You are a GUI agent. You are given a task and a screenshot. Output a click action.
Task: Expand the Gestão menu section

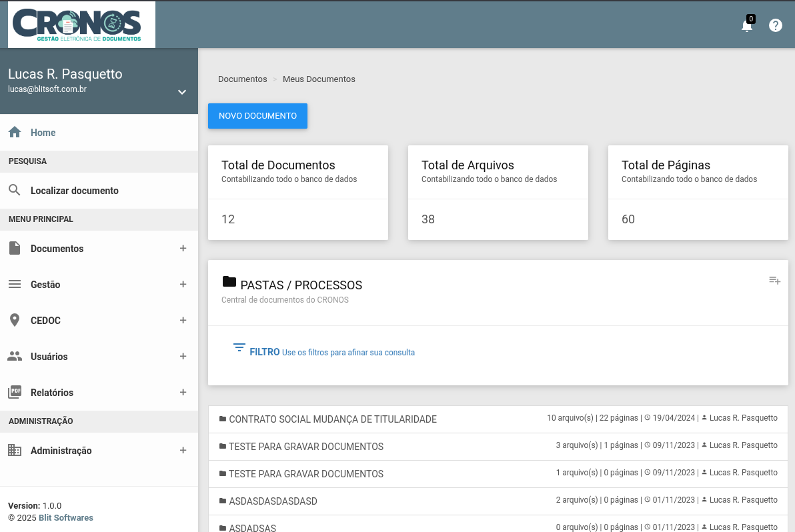coord(183,284)
